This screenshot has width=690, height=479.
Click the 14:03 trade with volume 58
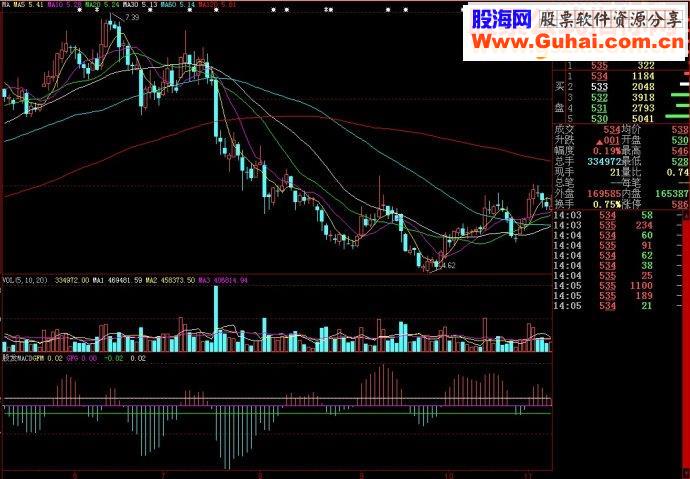click(x=603, y=215)
